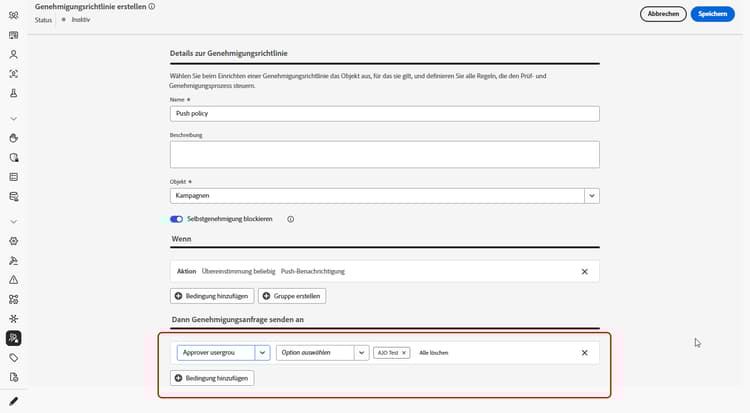Open the permissions person-with-gavel icon in sidebar
Viewport: 750px width, 413px height.
tap(13, 261)
